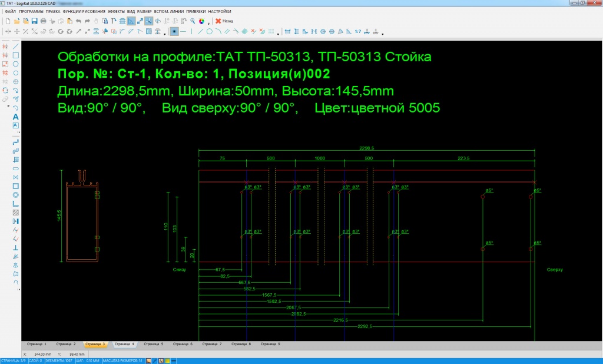
Task: Click the МАСШТАБ РАЗМЕРОВ status bar entry
Action: 122,361
